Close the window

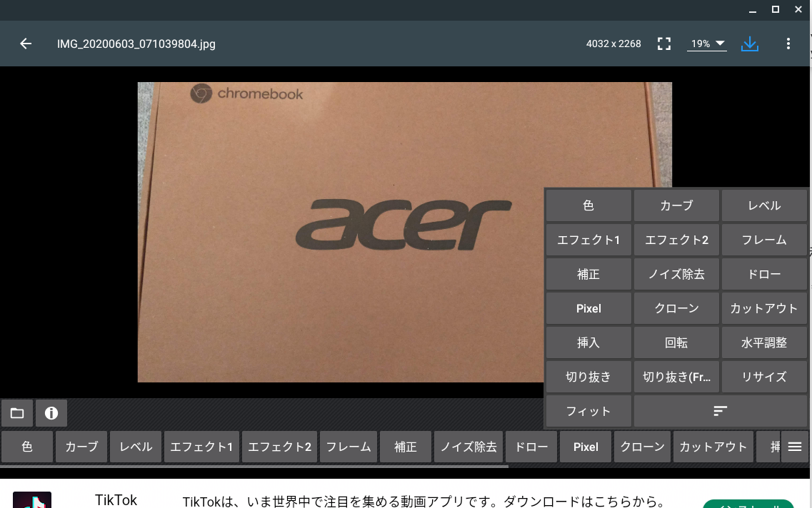[798, 10]
